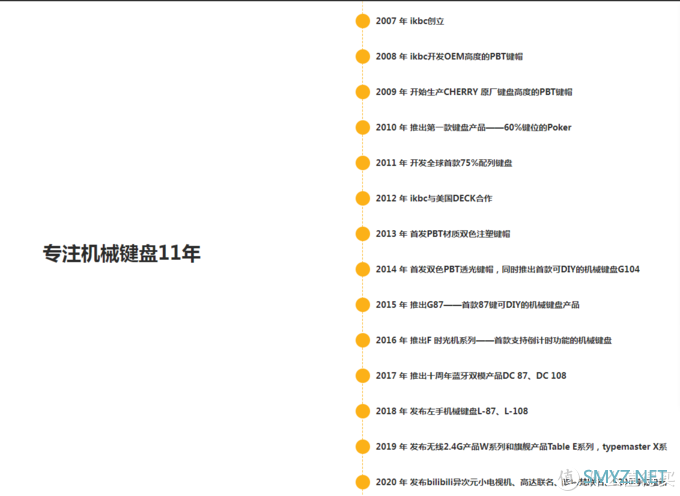Click the 2008 timeline marker dot
The width and height of the screenshot is (680, 496).
tap(363, 56)
